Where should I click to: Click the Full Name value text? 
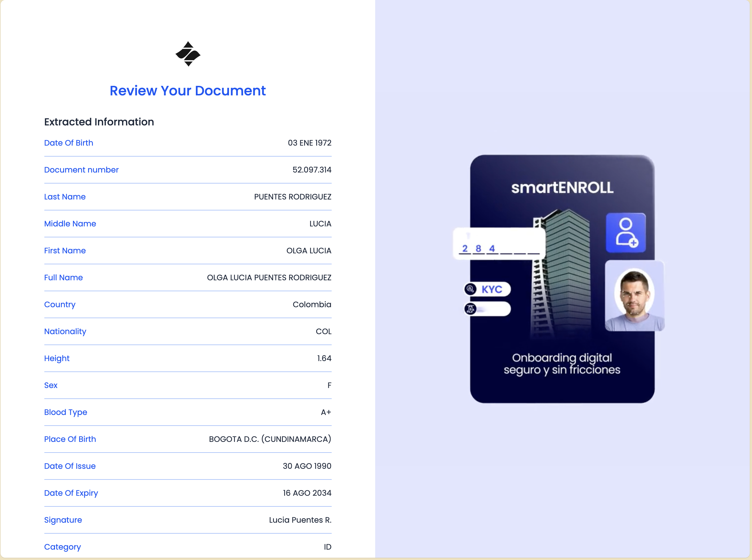point(269,278)
